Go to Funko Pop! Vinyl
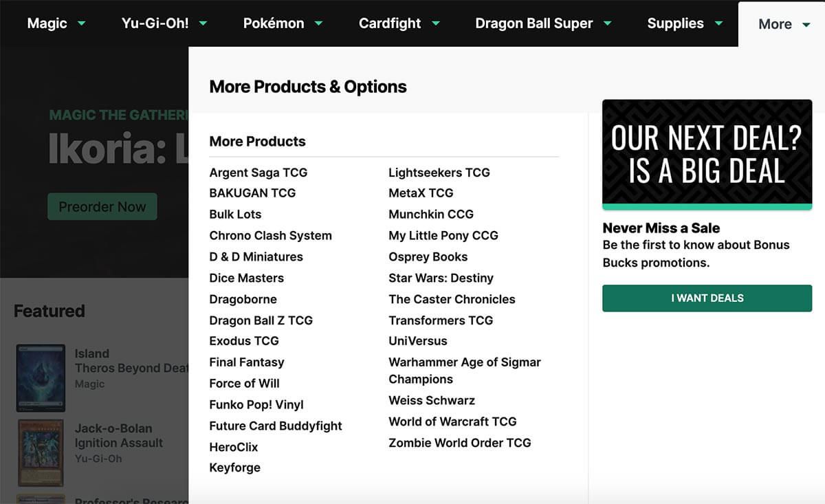 pyautogui.click(x=256, y=405)
